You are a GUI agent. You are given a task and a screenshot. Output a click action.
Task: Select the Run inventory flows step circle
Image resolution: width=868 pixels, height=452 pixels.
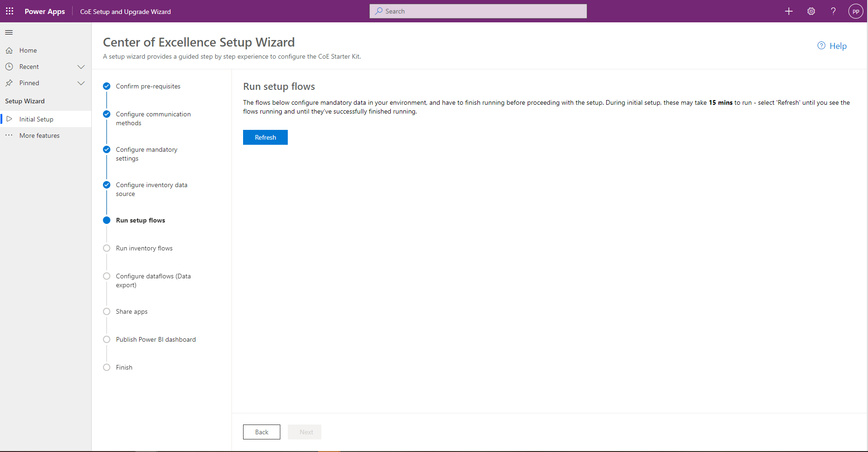tap(107, 248)
